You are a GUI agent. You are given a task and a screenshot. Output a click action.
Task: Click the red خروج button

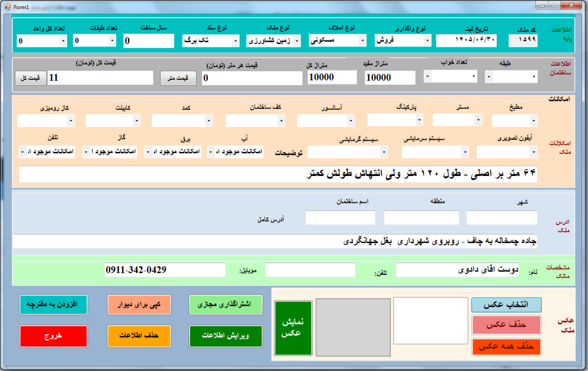click(x=54, y=336)
